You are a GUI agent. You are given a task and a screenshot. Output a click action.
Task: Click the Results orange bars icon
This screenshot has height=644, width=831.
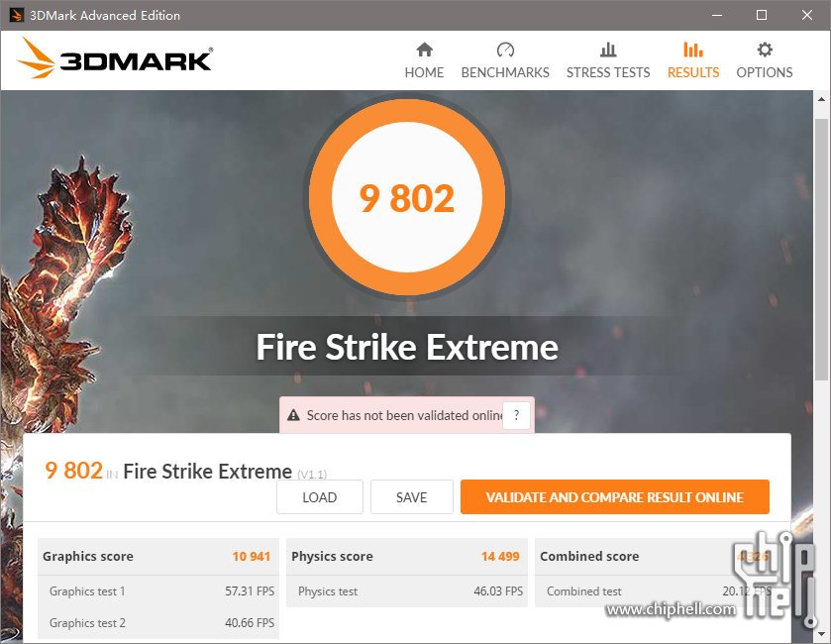(x=692, y=50)
